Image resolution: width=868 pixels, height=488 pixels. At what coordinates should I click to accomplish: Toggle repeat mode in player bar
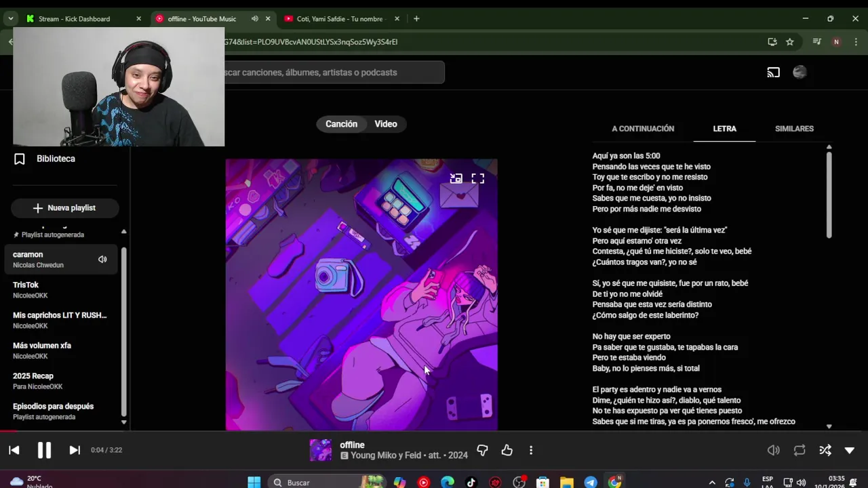[800, 450]
